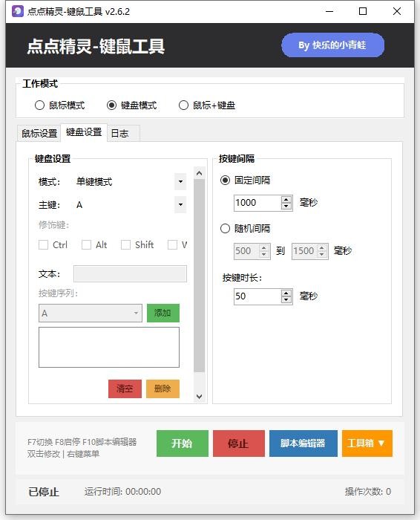
Task: Click the green 添加 button
Action: [163, 313]
